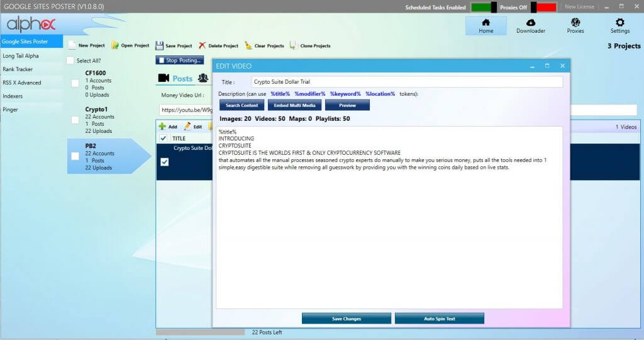Click the posting progress bar
The height and width of the screenshot is (340, 644).
coord(200,332)
